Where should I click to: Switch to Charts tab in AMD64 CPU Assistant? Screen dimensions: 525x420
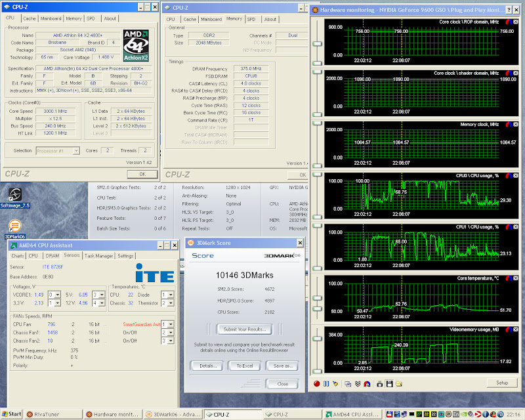click(x=18, y=256)
